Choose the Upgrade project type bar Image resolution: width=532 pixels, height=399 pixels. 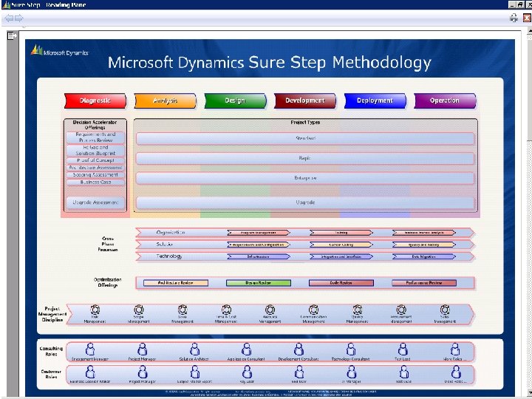(305, 202)
